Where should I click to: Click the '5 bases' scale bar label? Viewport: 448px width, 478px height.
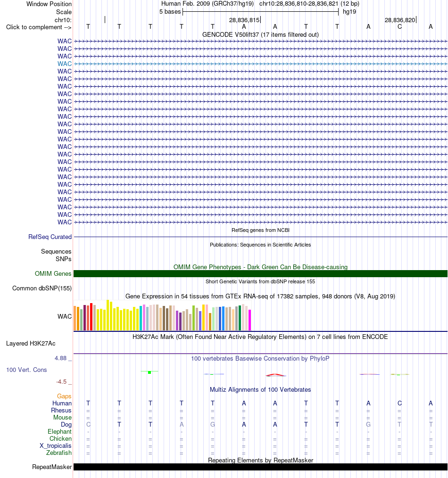[170, 12]
